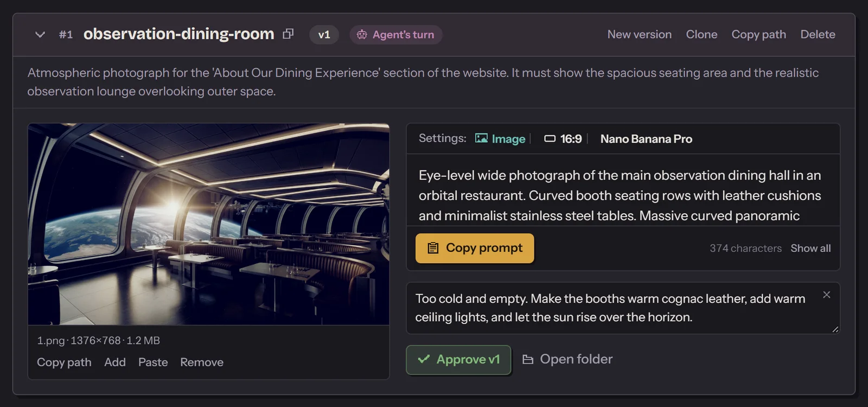This screenshot has width=868, height=407.
Task: Click the Agent's turn status badge
Action: [x=395, y=35]
